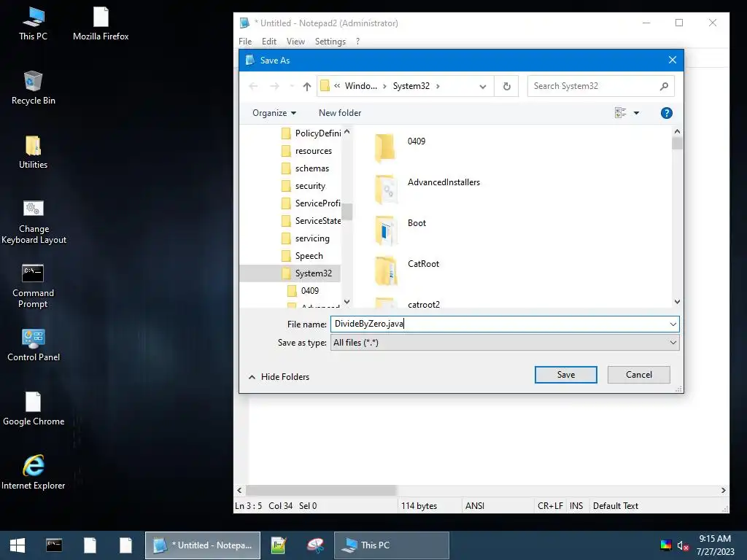Close the Save As dialog
Viewport: 747px width, 560px height.
(x=672, y=60)
